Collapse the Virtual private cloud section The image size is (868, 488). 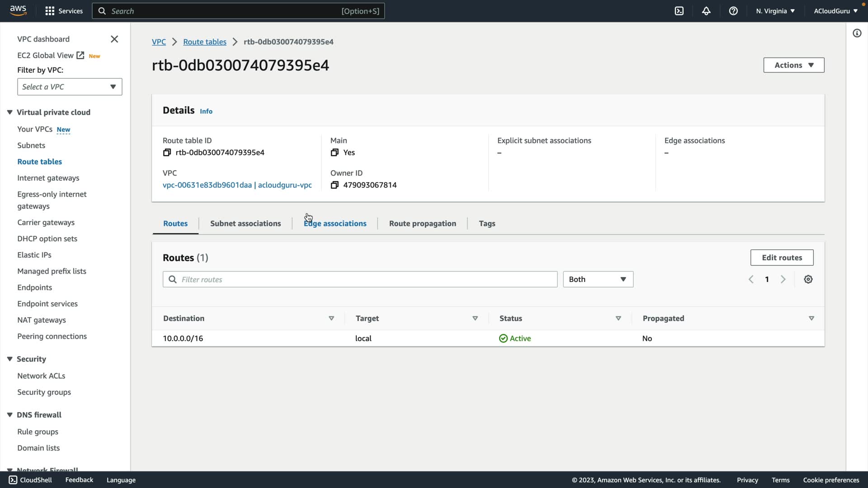(x=9, y=113)
